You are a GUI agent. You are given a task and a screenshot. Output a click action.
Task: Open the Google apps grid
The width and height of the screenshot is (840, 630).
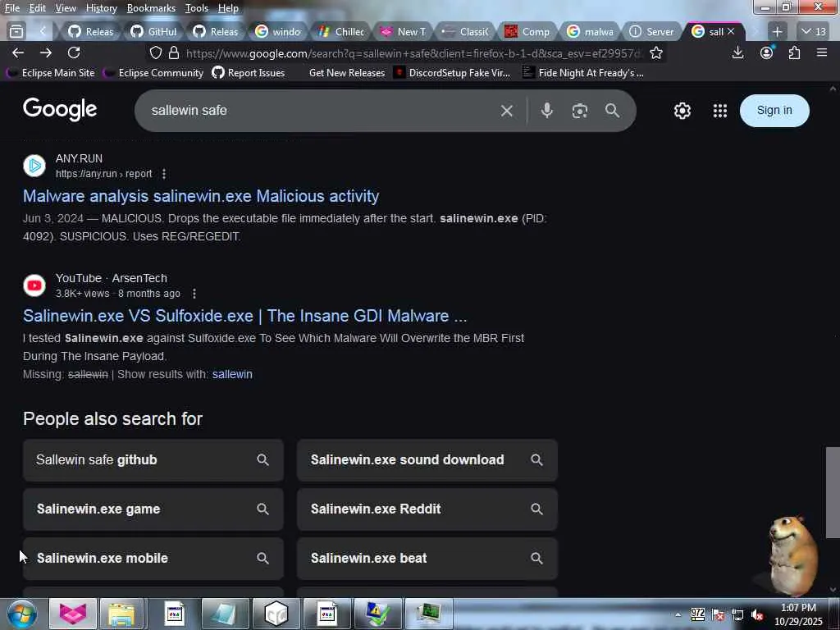[x=720, y=111]
